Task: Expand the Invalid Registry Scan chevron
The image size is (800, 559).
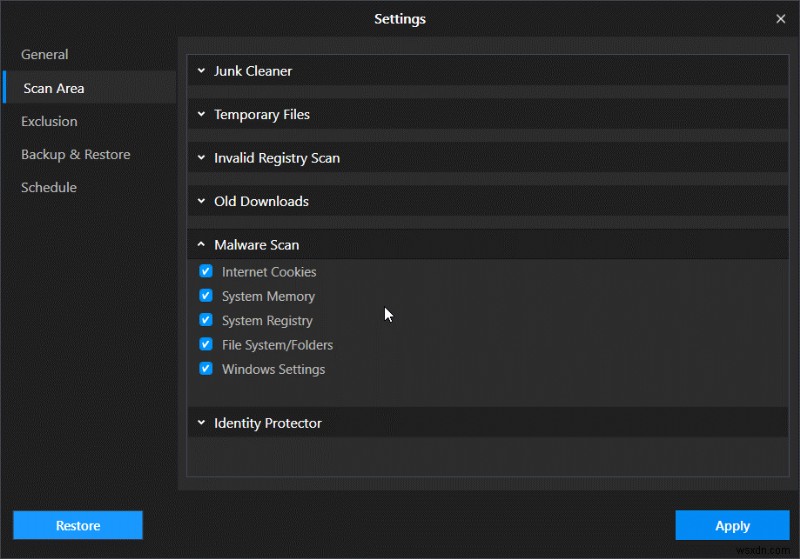Action: pos(201,158)
